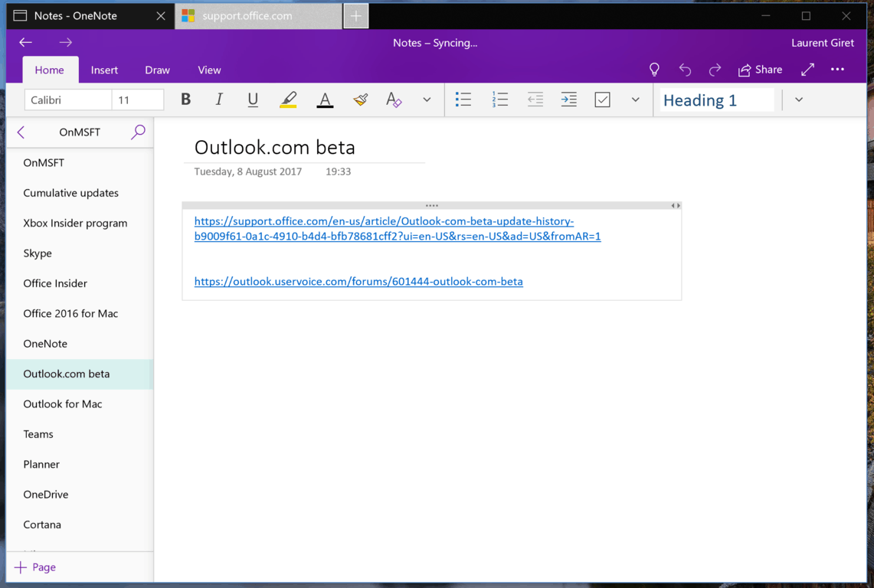Click the 19:33 page time

[x=339, y=171]
